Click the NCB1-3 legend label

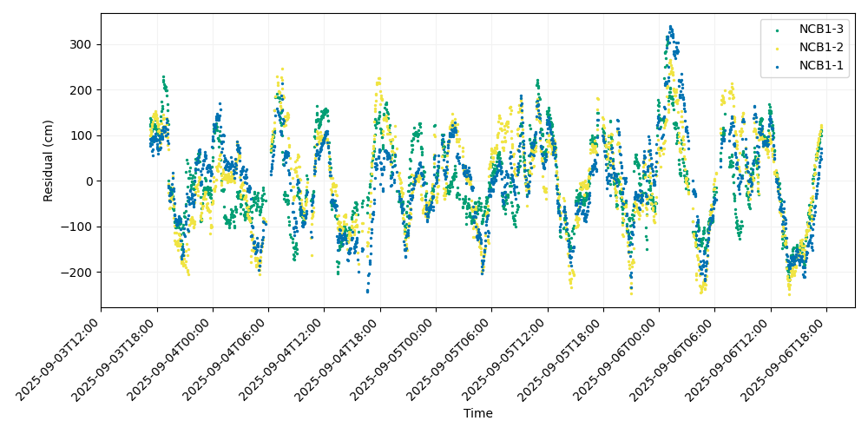click(x=821, y=30)
